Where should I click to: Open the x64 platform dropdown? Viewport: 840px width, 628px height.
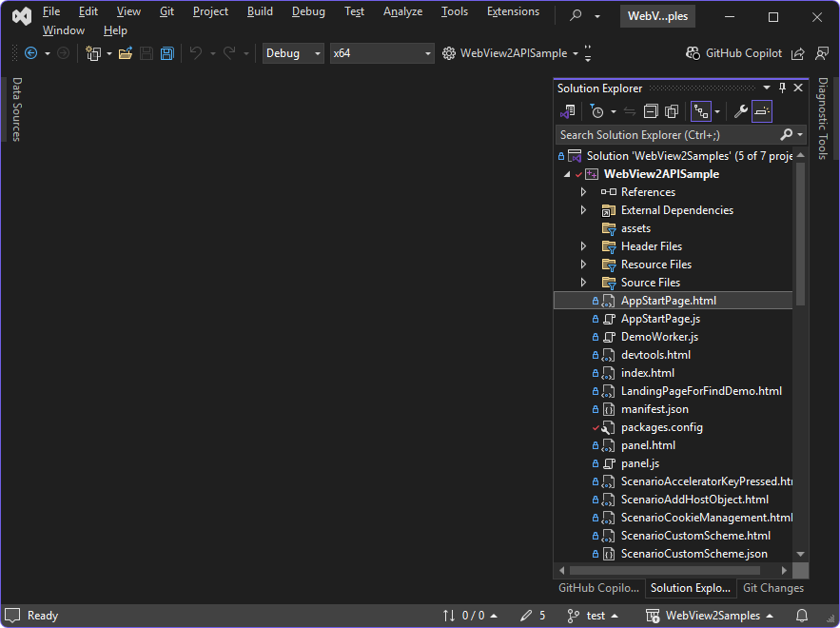[x=381, y=52]
